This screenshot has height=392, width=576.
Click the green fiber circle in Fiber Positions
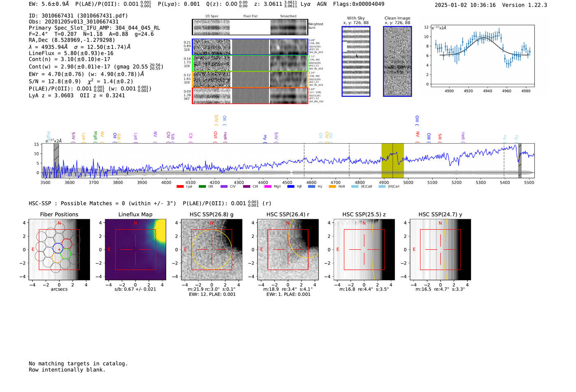(66, 253)
